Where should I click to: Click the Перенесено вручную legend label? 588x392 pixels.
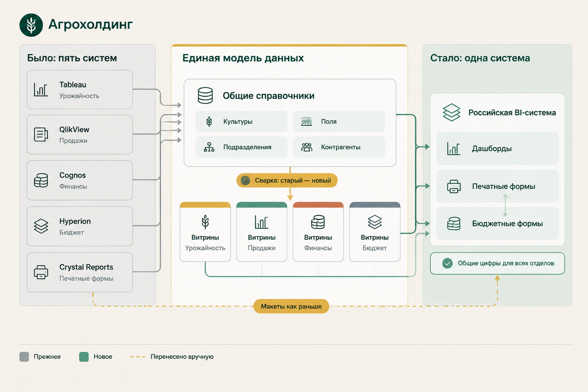pos(182,357)
